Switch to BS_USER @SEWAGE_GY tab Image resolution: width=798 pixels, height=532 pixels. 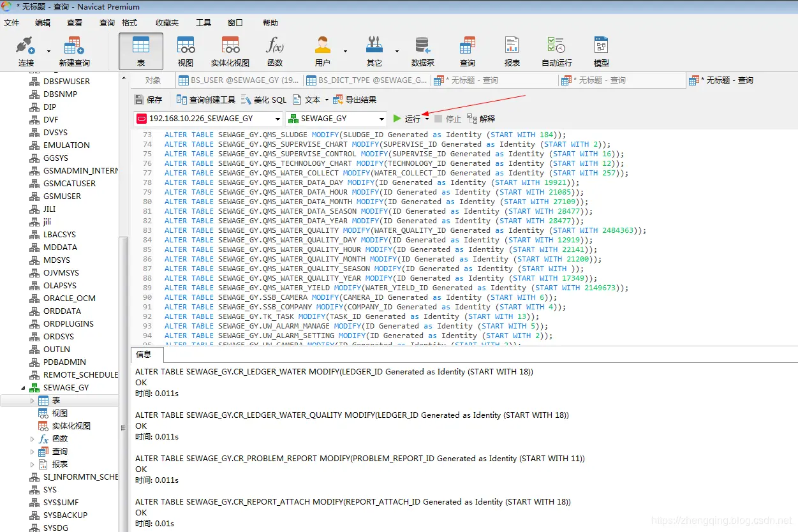(239, 80)
